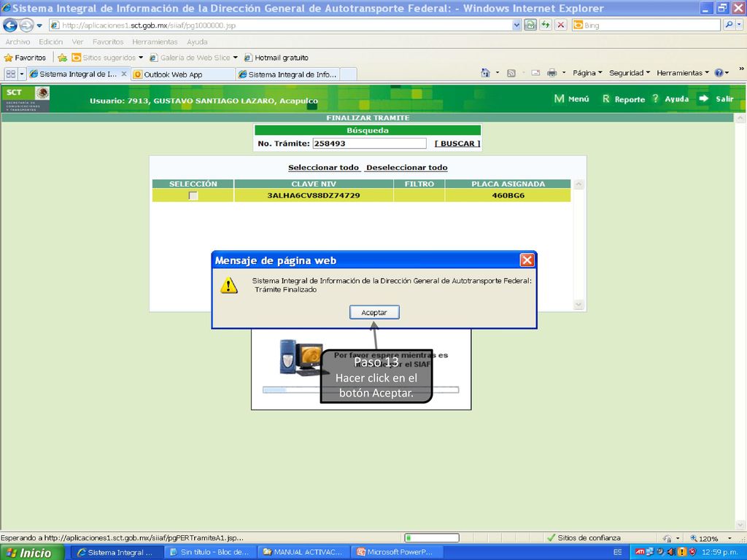This screenshot has width=747, height=560.
Task: Open the Print options dropdown arrow
Action: (x=564, y=73)
